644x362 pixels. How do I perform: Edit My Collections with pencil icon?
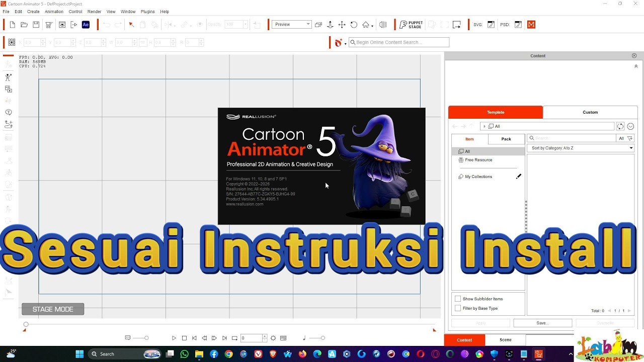coord(519,176)
